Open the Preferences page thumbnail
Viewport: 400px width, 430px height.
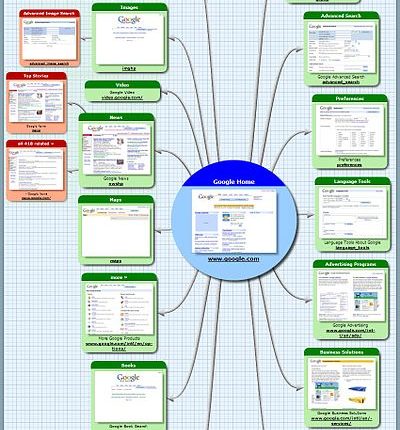click(350, 131)
